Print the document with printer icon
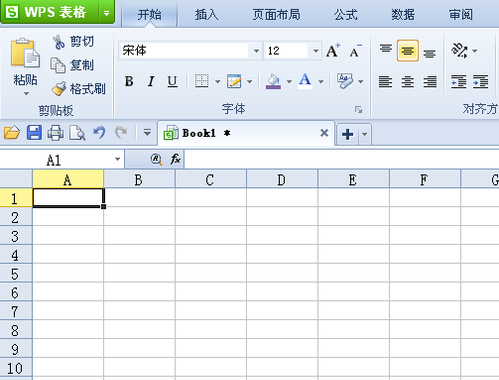Viewport: 499px width, 380px height. coord(55,133)
